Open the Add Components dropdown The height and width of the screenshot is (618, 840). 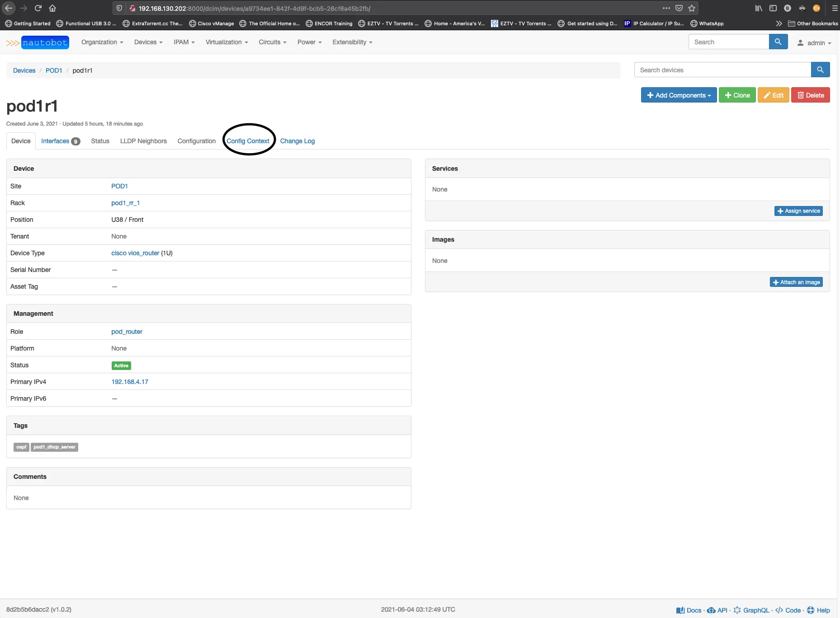[679, 95]
